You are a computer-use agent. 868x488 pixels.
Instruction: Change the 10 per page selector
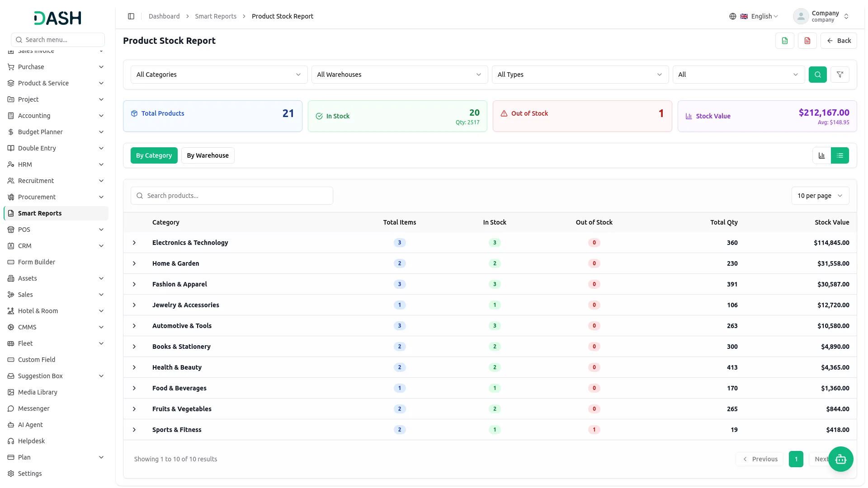click(820, 196)
